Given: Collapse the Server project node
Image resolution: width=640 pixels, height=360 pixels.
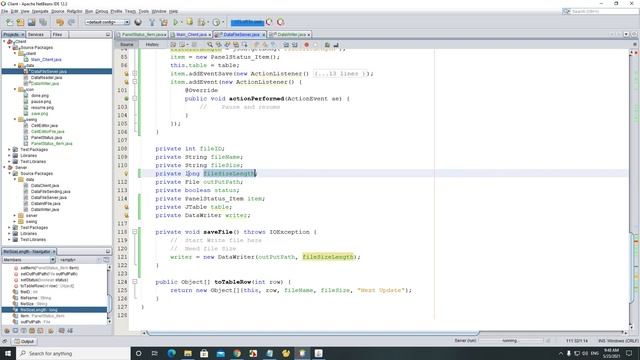Looking at the screenshot, I should click(x=4, y=168).
